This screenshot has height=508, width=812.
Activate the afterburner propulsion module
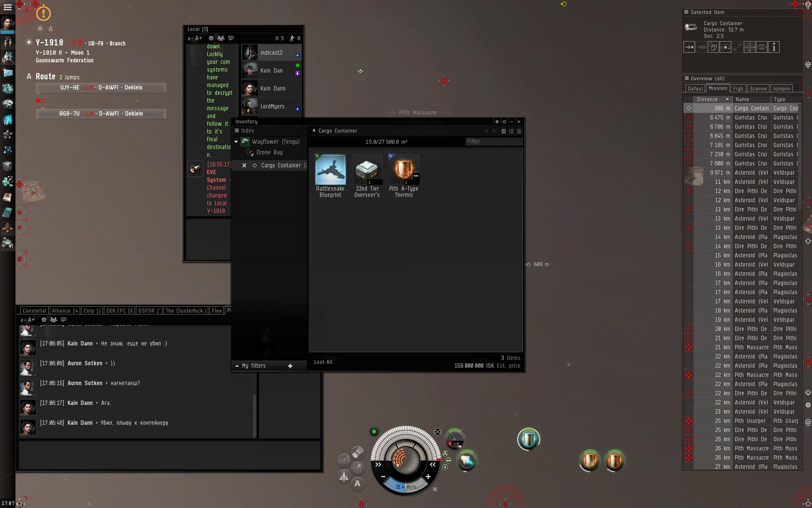coord(466,460)
